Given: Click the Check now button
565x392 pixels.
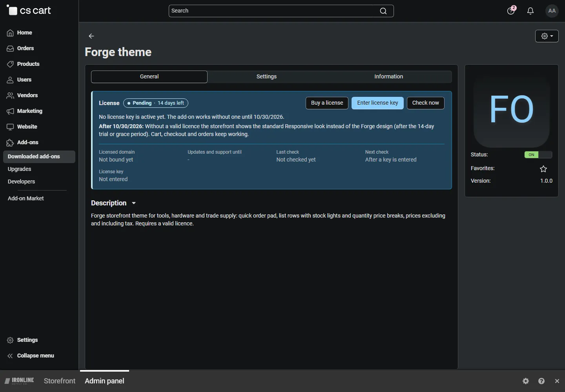Looking at the screenshot, I should click(425, 103).
